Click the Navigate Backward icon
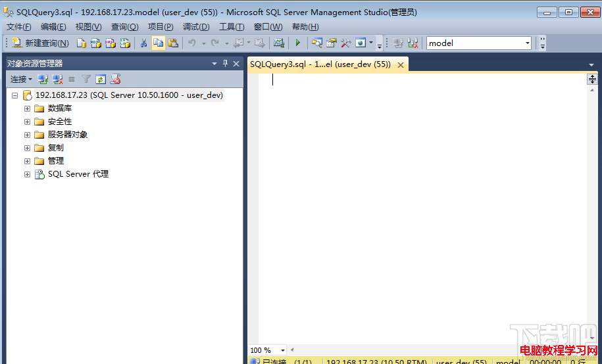This screenshot has width=602, height=364. tap(239, 43)
